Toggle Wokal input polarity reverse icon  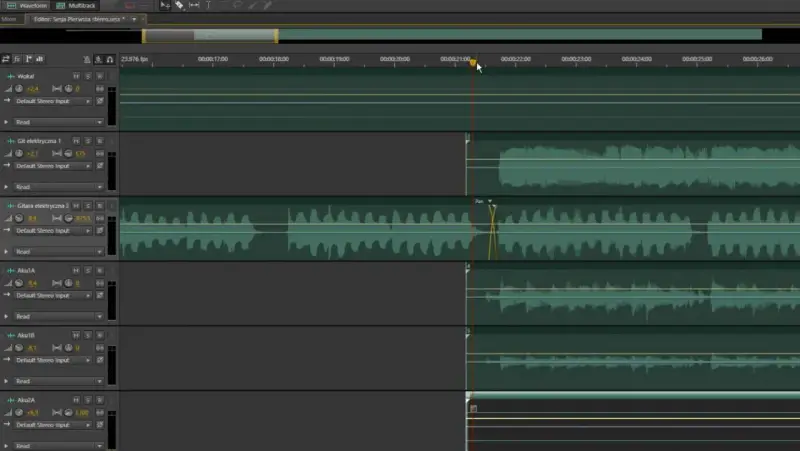point(100,102)
